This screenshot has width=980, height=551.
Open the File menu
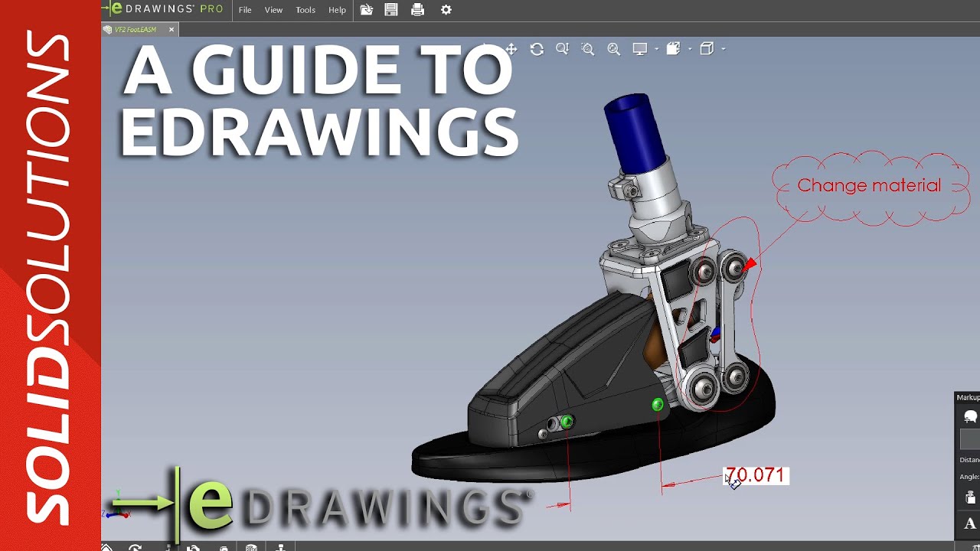coord(245,10)
